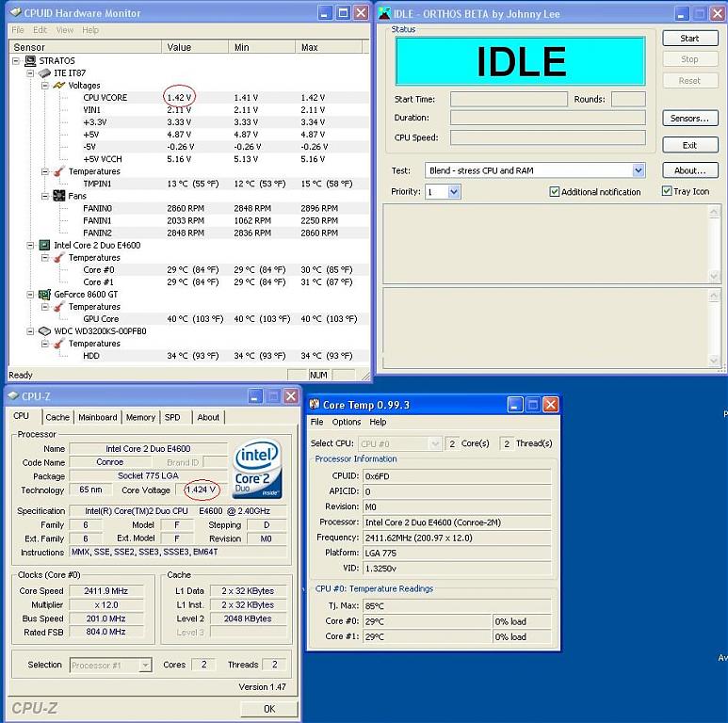Click the upper ORTHOS log pane scrollbar
Viewport: 728px width, 723px height.
tap(714, 244)
